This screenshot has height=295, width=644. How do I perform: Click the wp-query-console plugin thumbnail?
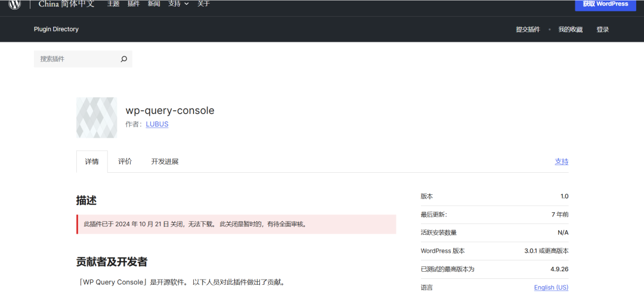[x=97, y=117]
